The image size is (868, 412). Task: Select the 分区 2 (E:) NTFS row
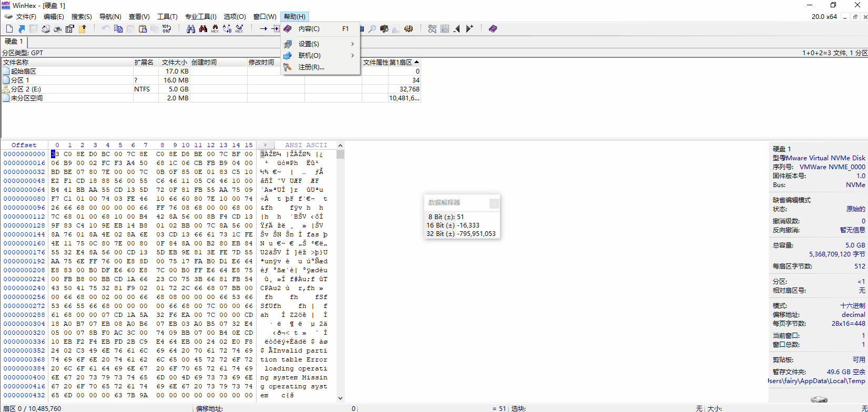pos(211,89)
